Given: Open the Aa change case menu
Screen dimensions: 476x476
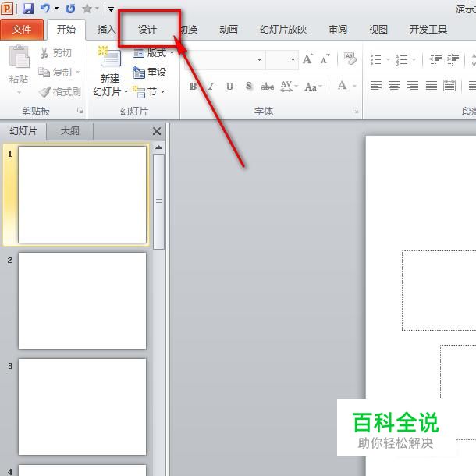Looking at the screenshot, I should click(x=313, y=87).
